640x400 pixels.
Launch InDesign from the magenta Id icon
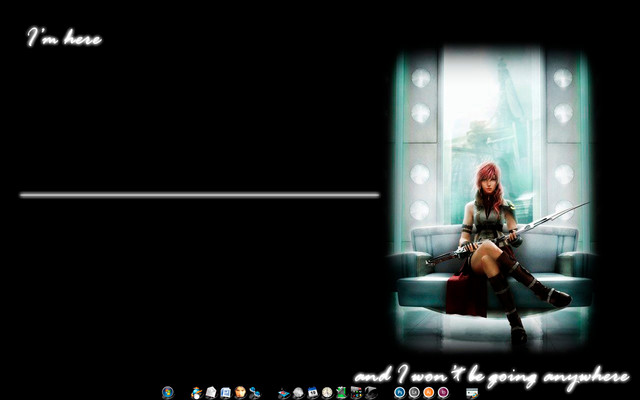pyautogui.click(x=443, y=393)
